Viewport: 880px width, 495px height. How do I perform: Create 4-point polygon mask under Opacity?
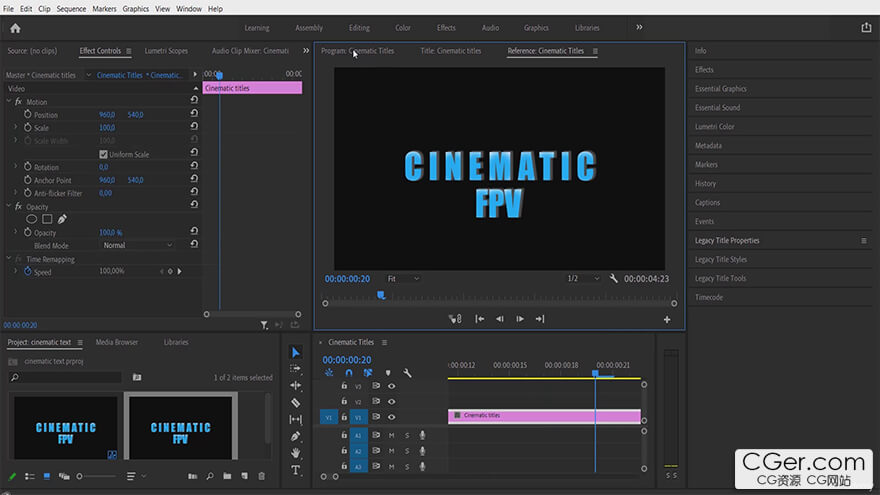(x=47, y=219)
